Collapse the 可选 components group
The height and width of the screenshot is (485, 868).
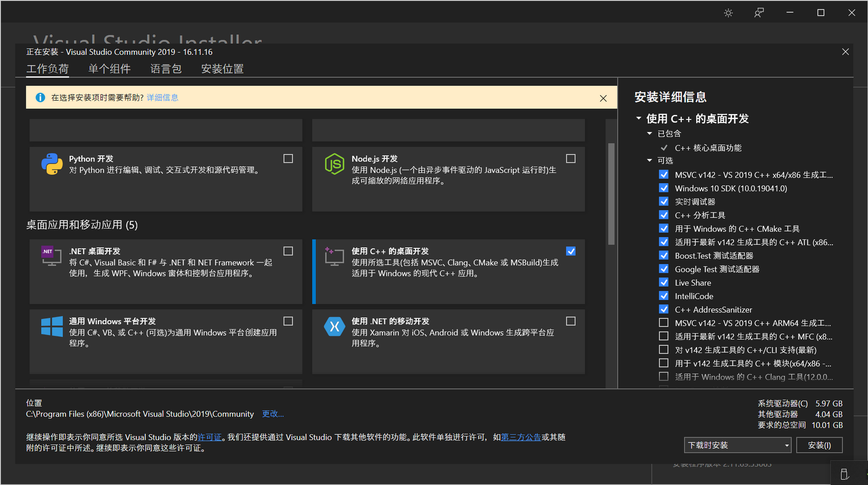[650, 160]
